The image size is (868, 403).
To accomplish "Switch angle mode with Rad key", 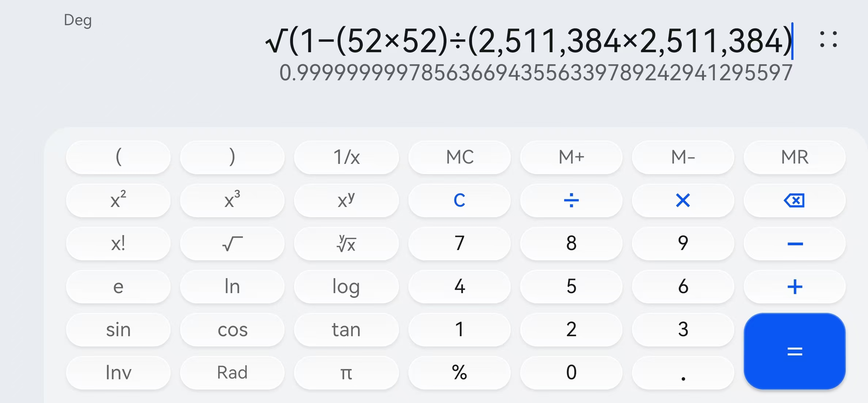I will click(x=232, y=373).
